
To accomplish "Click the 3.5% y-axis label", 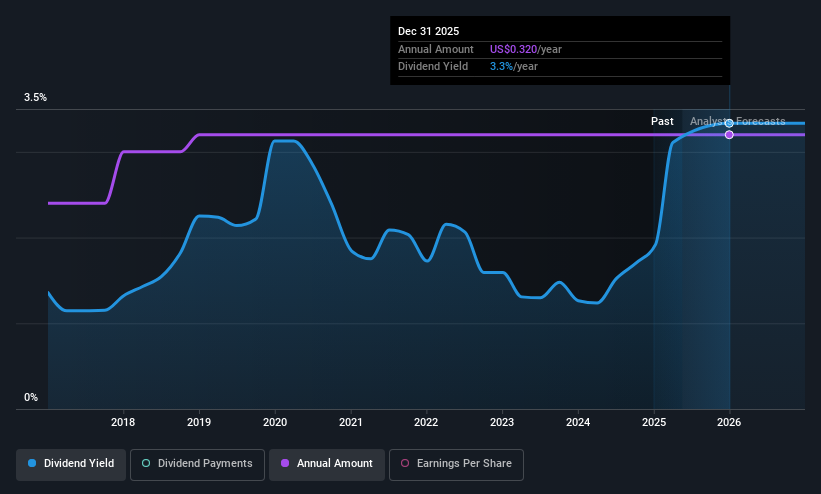I will pos(35,97).
